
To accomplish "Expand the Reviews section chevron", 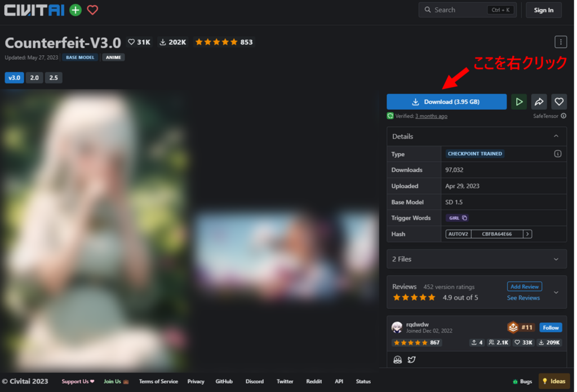I will [x=556, y=292].
